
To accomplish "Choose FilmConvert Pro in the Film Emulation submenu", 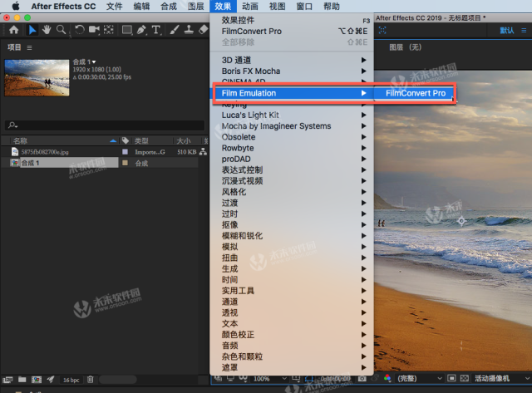I will (x=415, y=93).
